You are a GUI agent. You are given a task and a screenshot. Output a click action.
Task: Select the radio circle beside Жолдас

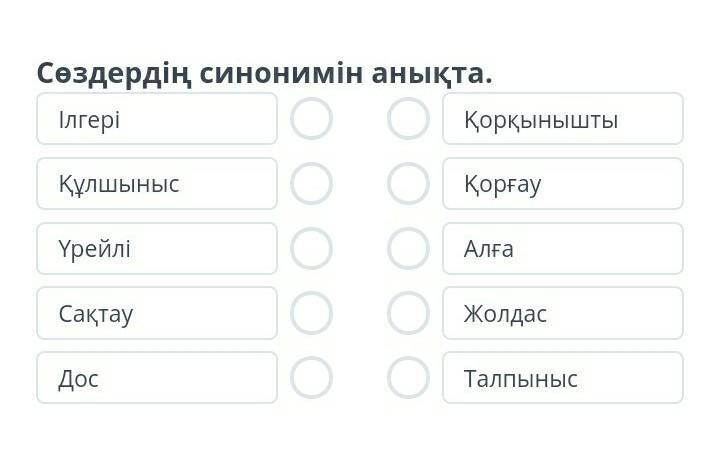pos(408,313)
